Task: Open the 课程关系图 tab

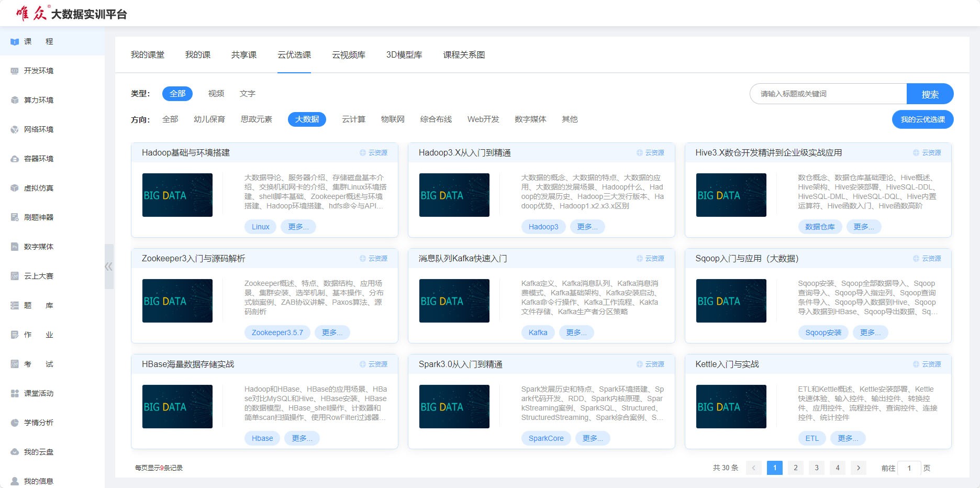Action: pos(464,55)
